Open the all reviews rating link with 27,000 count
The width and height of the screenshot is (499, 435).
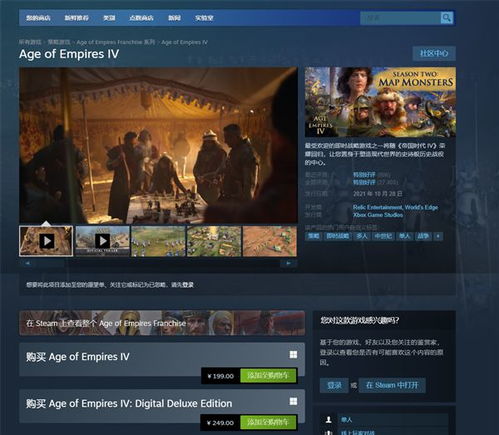pos(364,182)
